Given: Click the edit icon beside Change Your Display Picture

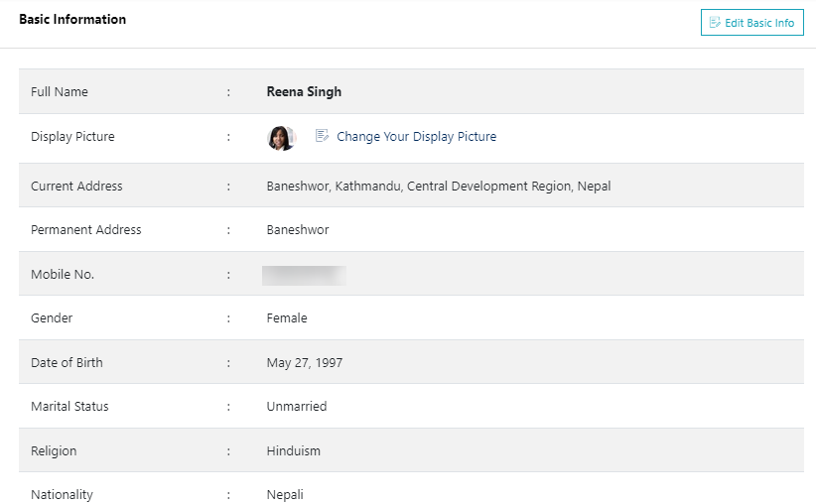Looking at the screenshot, I should click(322, 136).
